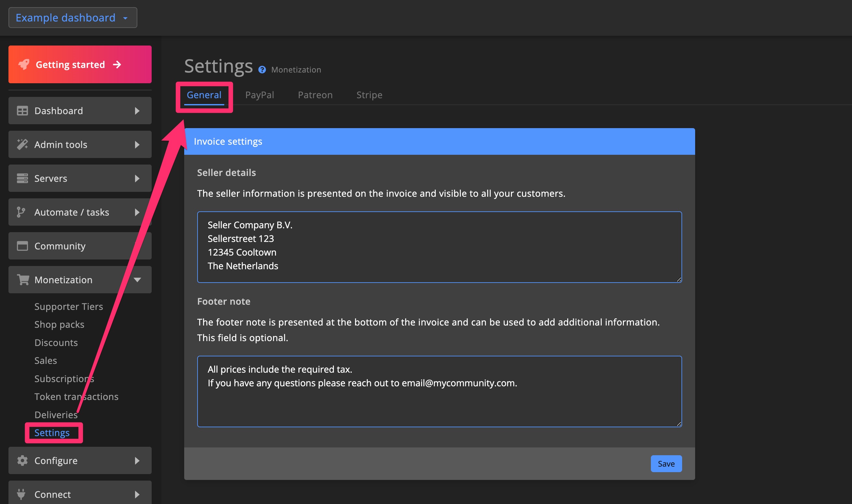Switch to the PayPal tab
The image size is (852, 504).
pyautogui.click(x=259, y=95)
